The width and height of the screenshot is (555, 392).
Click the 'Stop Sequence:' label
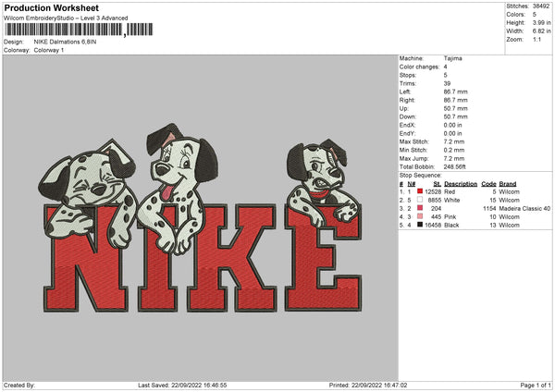pyautogui.click(x=421, y=175)
